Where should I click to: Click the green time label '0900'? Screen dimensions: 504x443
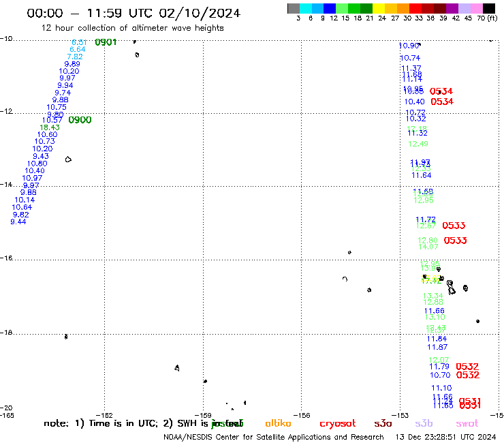click(80, 120)
